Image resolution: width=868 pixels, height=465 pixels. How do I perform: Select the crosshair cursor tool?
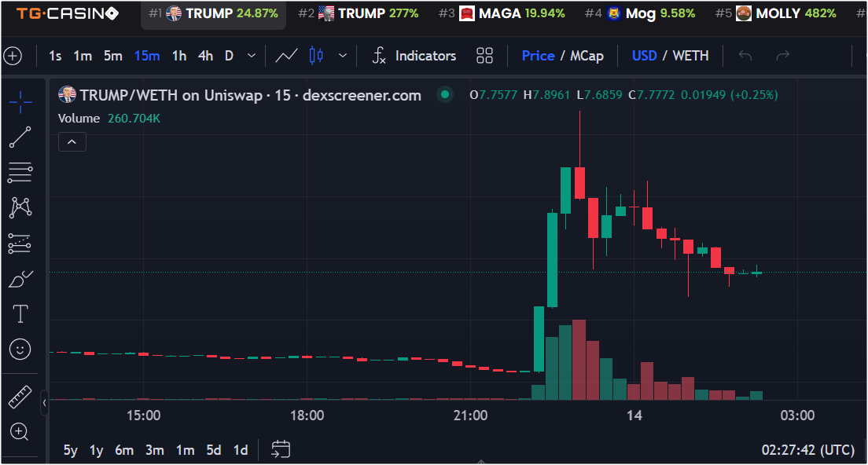point(20,102)
